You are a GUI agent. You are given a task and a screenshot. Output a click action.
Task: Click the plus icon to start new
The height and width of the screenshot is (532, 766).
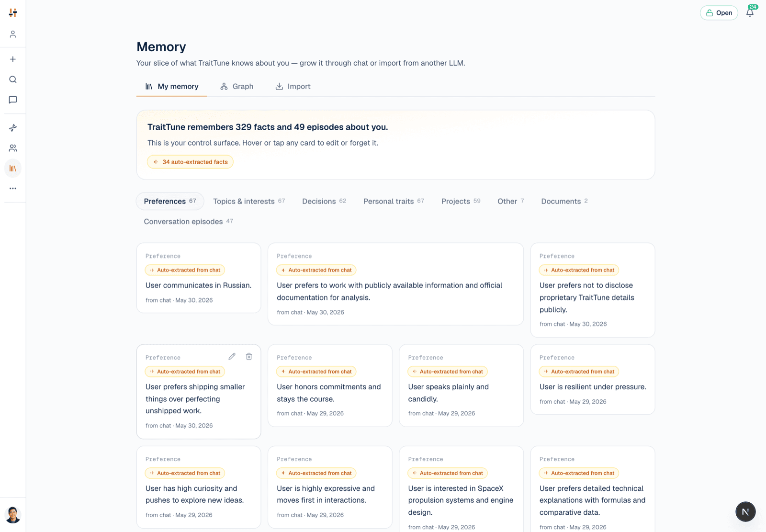[x=13, y=59]
